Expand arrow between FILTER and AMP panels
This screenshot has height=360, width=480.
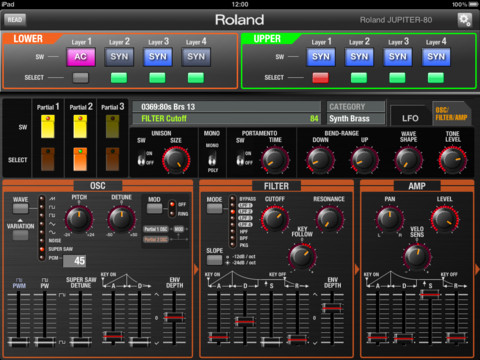coord(357,269)
